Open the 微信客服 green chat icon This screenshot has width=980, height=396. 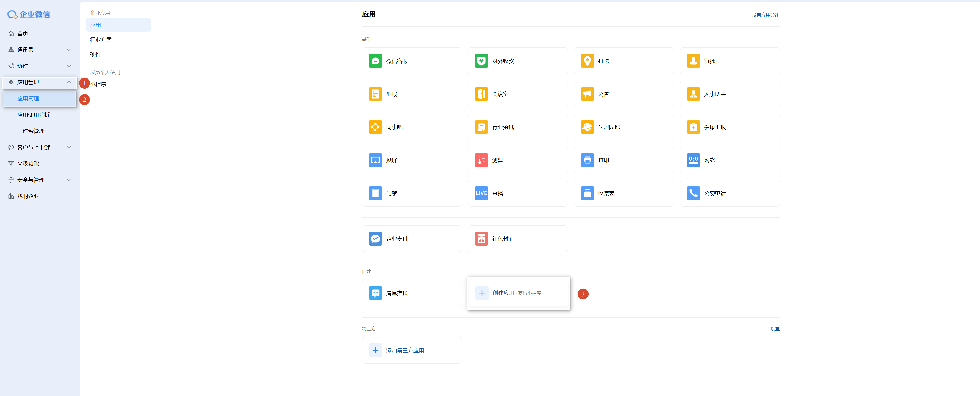375,61
